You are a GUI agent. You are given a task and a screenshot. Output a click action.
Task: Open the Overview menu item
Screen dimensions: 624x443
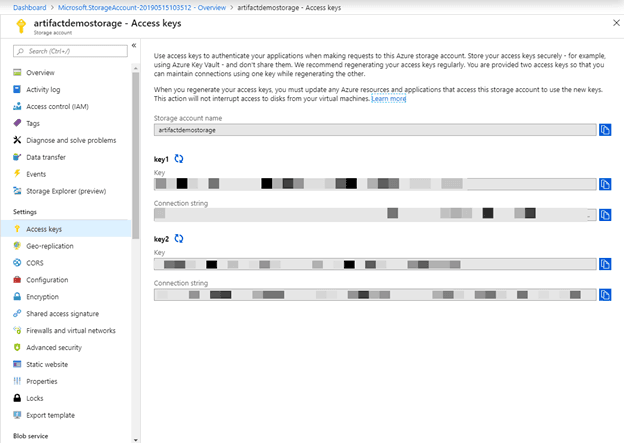(x=40, y=72)
